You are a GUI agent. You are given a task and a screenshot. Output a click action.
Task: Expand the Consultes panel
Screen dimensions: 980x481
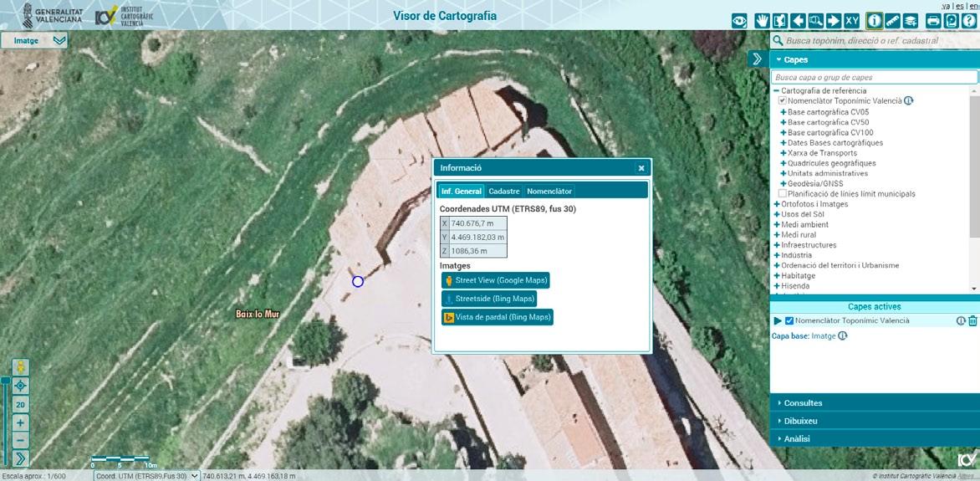click(875, 403)
